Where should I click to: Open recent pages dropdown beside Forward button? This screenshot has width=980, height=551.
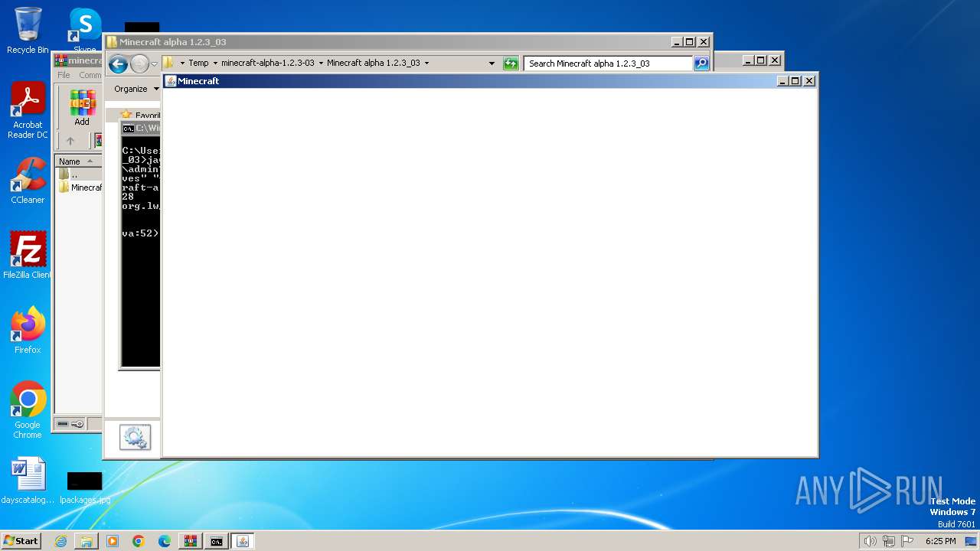coord(154,64)
